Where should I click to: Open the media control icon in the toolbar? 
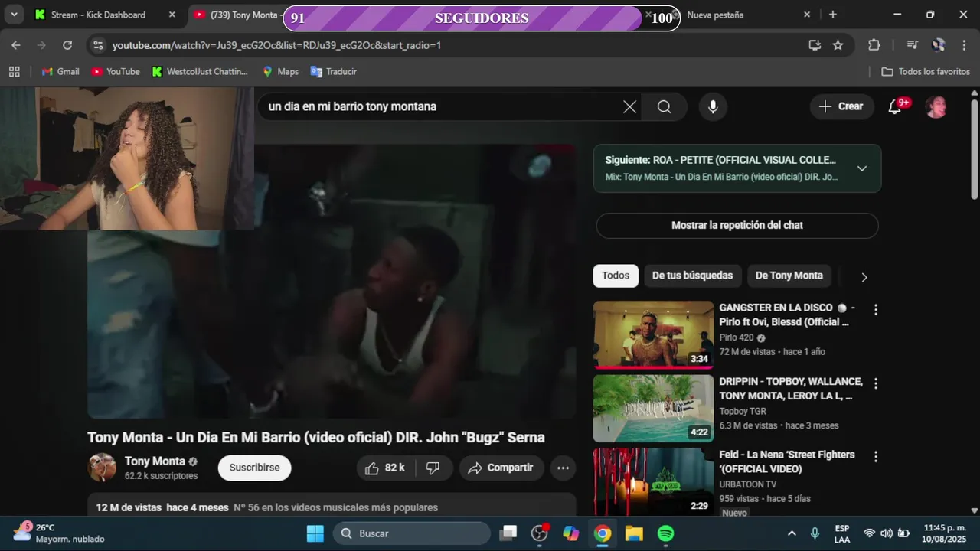[x=912, y=45]
